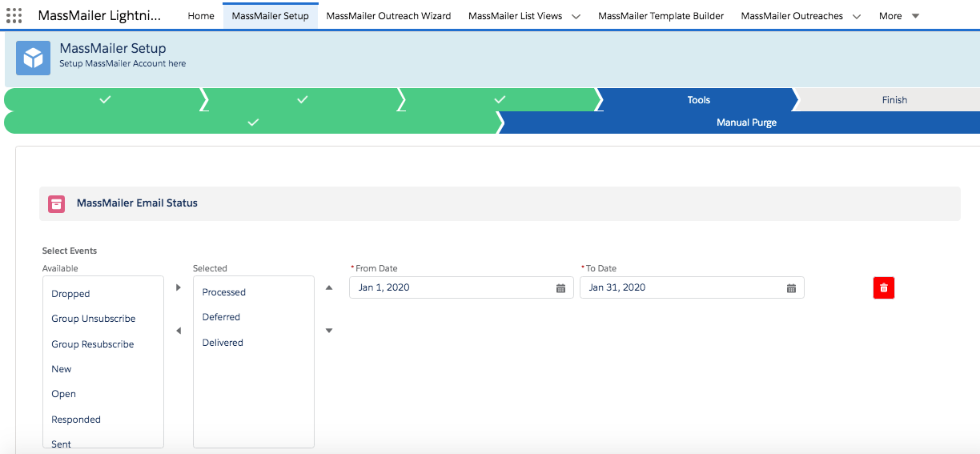The image size is (980, 454).
Task: Click the MassMailer Lightning app name
Action: 99,16
